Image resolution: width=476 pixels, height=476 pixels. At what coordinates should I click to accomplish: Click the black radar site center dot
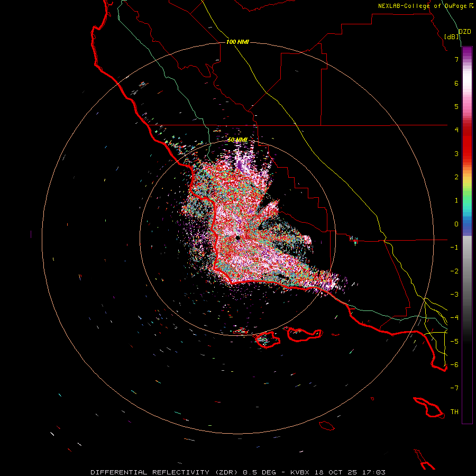coord(238,237)
